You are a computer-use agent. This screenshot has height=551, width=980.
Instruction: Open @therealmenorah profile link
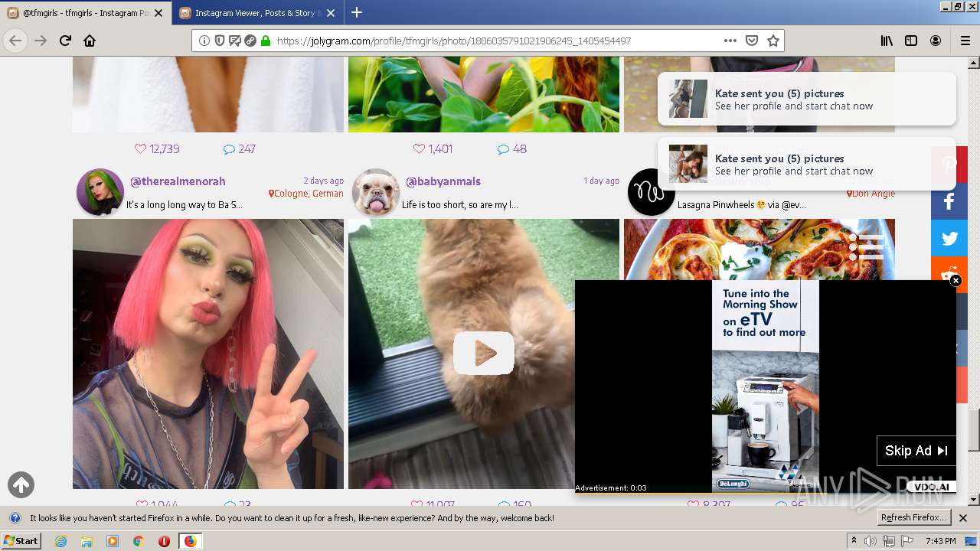[x=178, y=181]
